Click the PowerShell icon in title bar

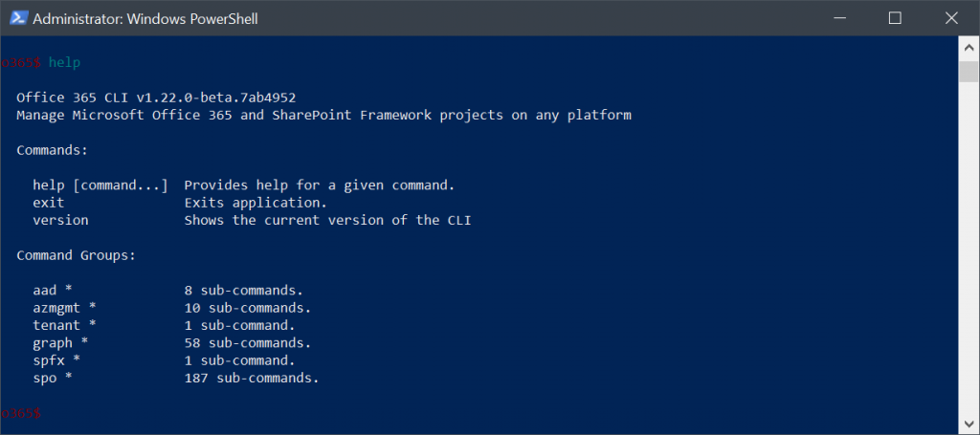pyautogui.click(x=17, y=18)
